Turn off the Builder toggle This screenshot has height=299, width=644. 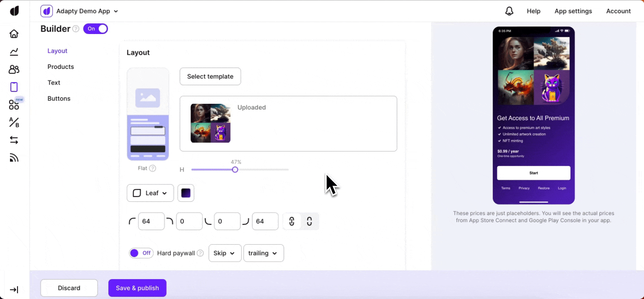[95, 29]
